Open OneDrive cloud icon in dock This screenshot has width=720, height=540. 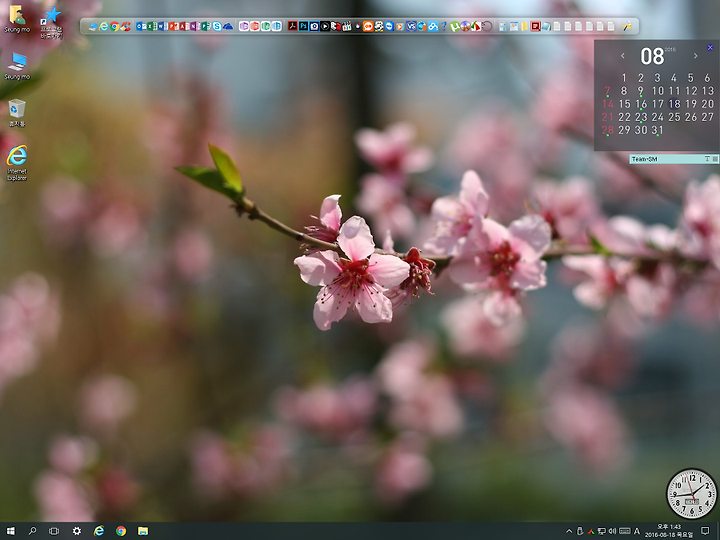tap(228, 27)
